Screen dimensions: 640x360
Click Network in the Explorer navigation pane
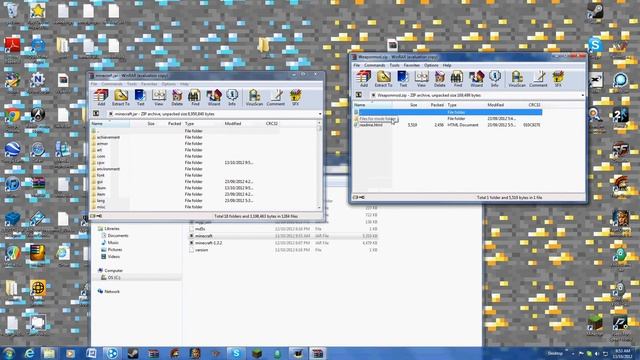tap(112, 291)
